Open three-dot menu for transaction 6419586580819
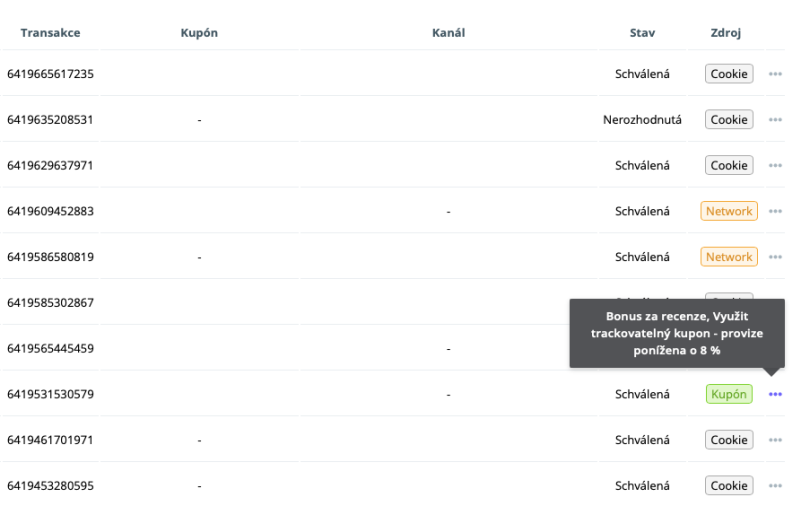 pyautogui.click(x=775, y=257)
